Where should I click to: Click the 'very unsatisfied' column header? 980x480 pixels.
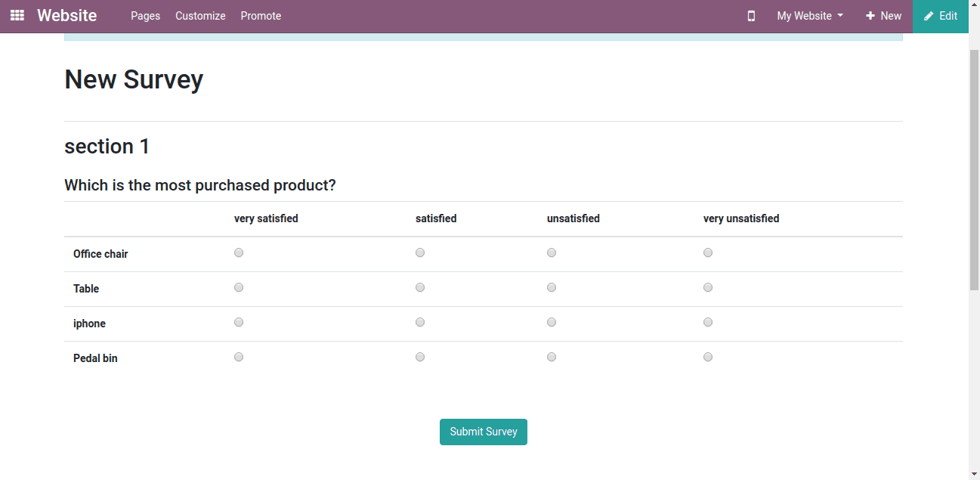click(x=741, y=218)
